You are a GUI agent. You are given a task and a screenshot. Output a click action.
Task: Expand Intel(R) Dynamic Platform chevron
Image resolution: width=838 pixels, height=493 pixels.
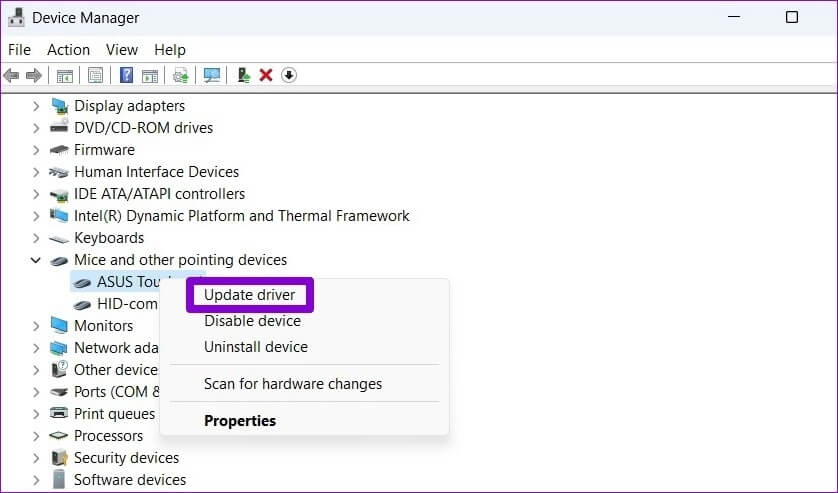(x=36, y=216)
